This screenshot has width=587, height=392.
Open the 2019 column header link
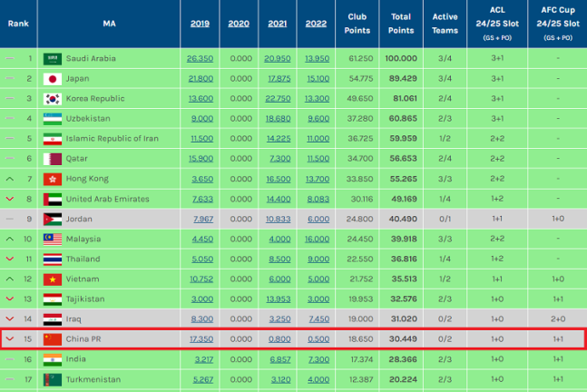[200, 24]
